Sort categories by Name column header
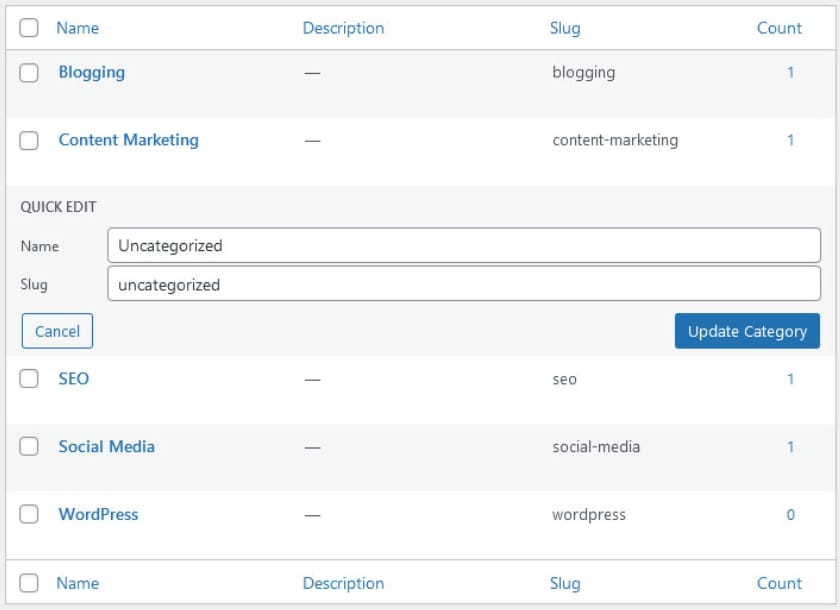Image resolution: width=840 pixels, height=610 pixels. pos(77,28)
